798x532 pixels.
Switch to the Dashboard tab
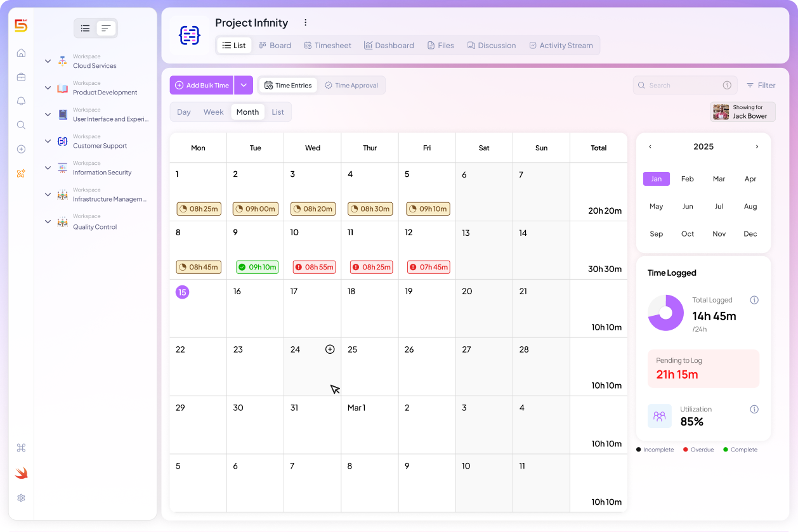point(388,46)
